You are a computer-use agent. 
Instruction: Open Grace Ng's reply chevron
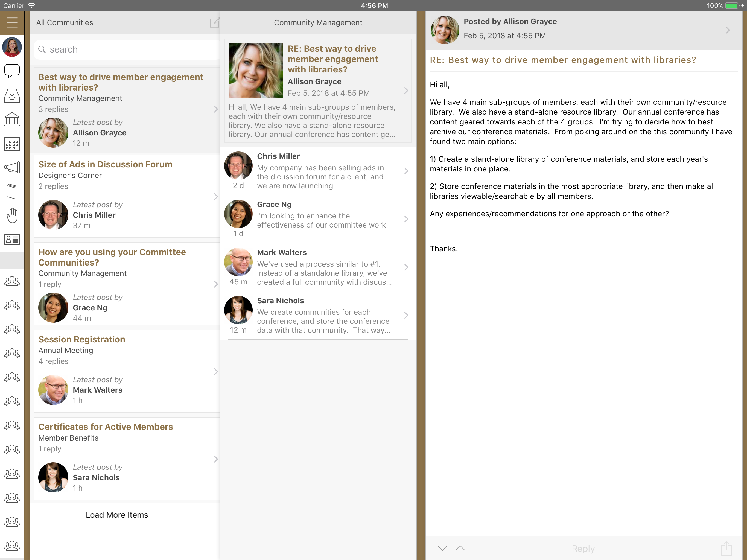[406, 219]
